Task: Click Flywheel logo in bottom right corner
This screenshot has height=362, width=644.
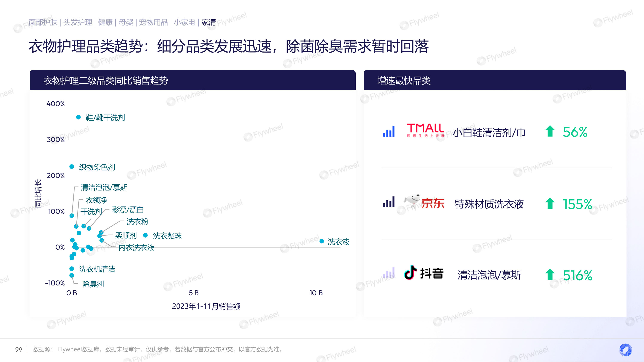Action: tap(625, 350)
